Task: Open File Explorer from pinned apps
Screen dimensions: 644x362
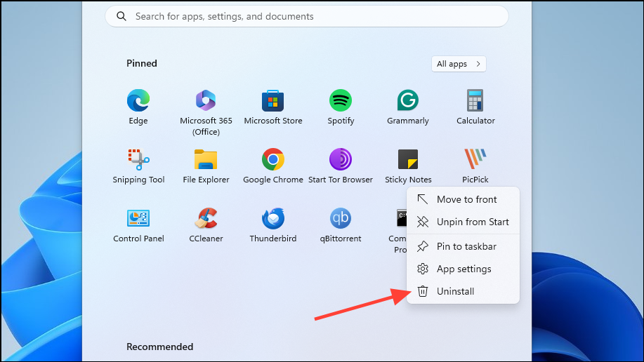Action: click(x=206, y=166)
